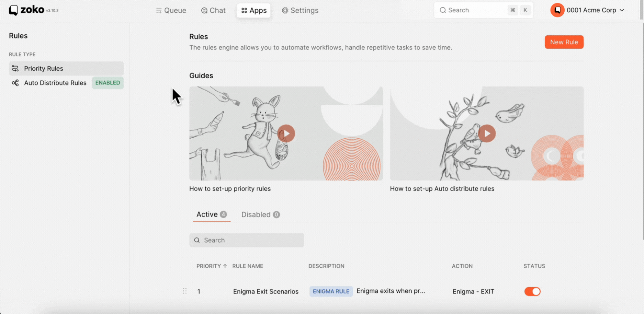Click the ENIGMA RULE tag
This screenshot has width=644, height=314.
pos(331,291)
